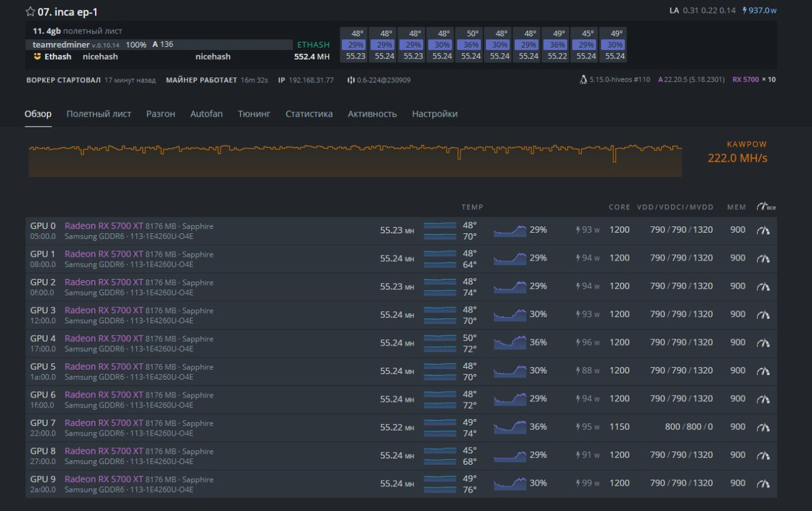Click the total hashrate 552.4 MH
This screenshot has width=812, height=511.
click(x=312, y=56)
